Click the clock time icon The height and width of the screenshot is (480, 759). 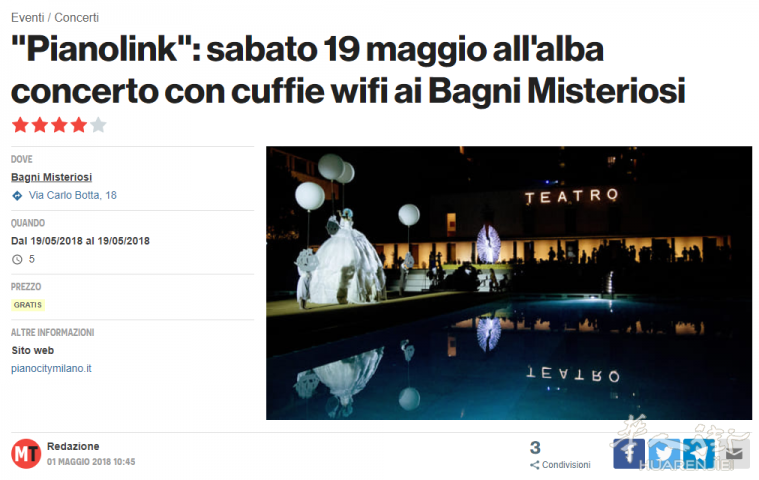[x=17, y=259]
